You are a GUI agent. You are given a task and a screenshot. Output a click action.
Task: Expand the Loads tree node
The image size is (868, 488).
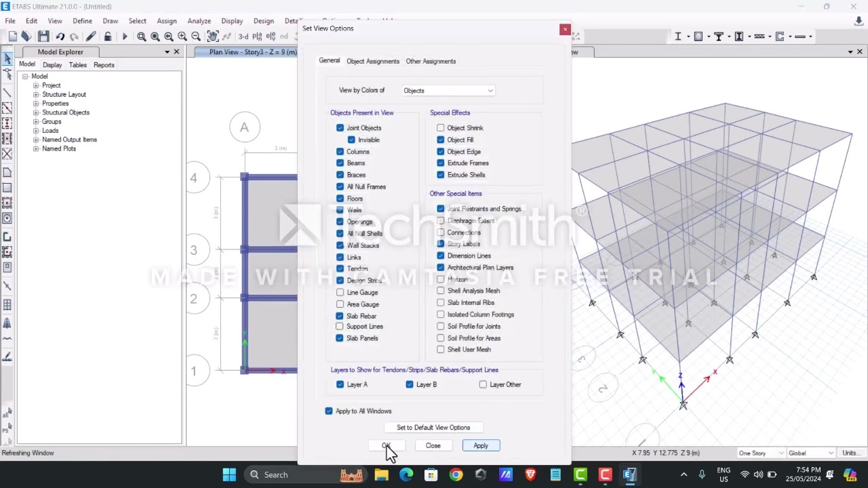point(36,131)
